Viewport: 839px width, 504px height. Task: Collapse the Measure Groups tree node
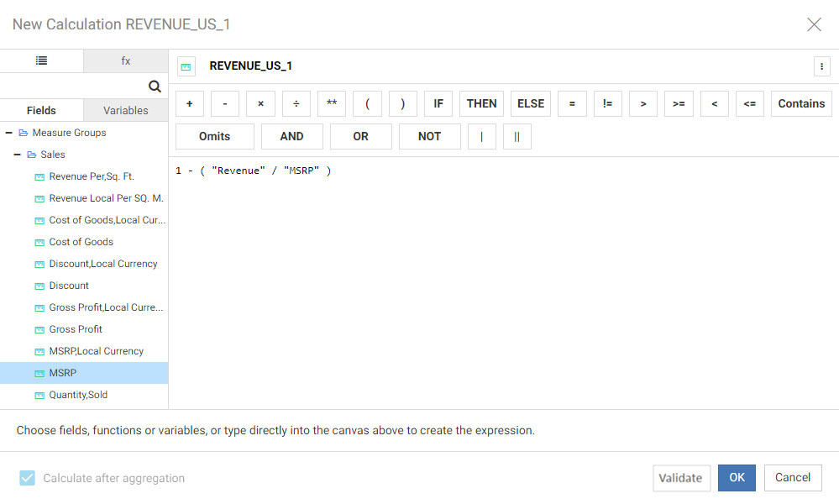pos(8,133)
